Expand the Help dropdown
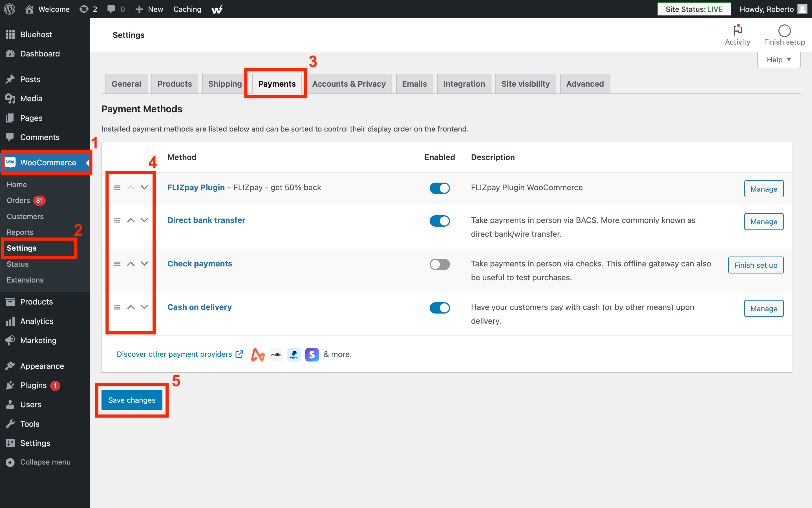The width and height of the screenshot is (812, 508). click(779, 60)
